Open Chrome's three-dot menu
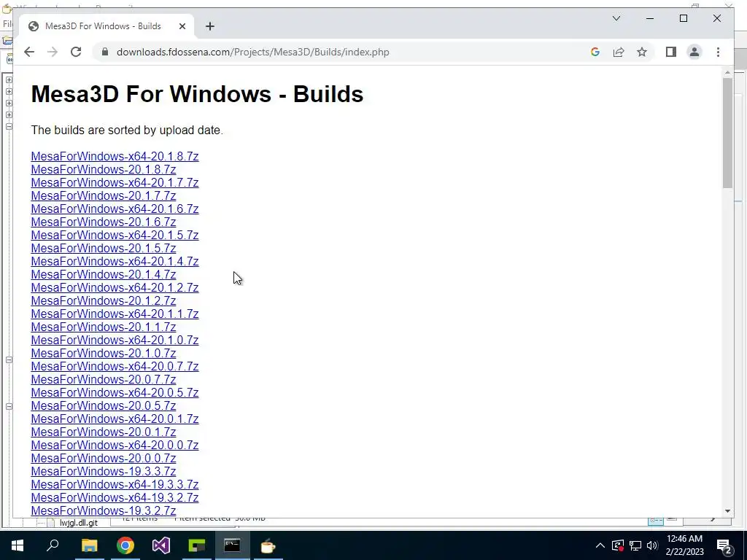The height and width of the screenshot is (560, 747). pyautogui.click(x=718, y=52)
